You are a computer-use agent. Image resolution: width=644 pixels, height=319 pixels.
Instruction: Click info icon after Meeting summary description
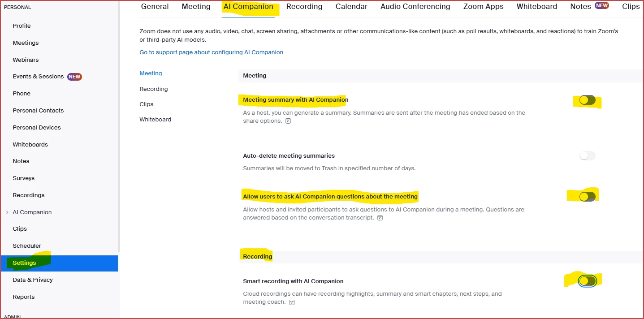tap(288, 121)
